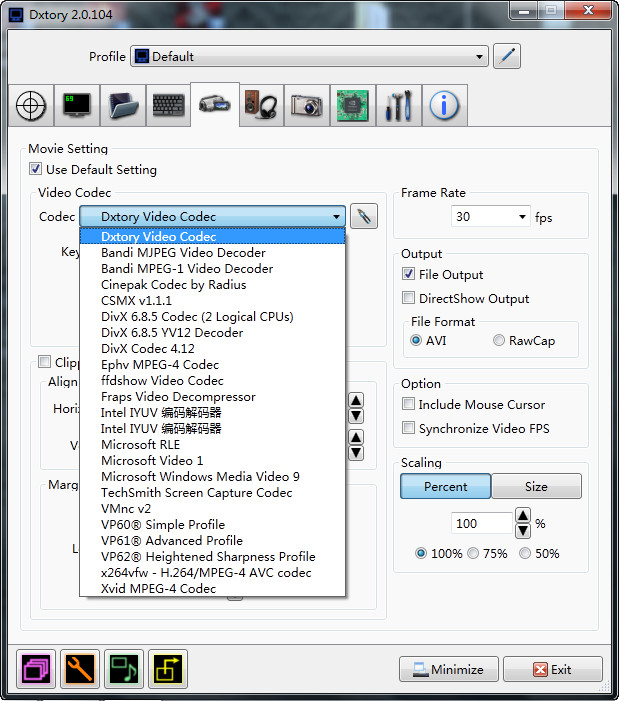Choose VMnc v2 codec
619x701 pixels.
tap(212, 509)
